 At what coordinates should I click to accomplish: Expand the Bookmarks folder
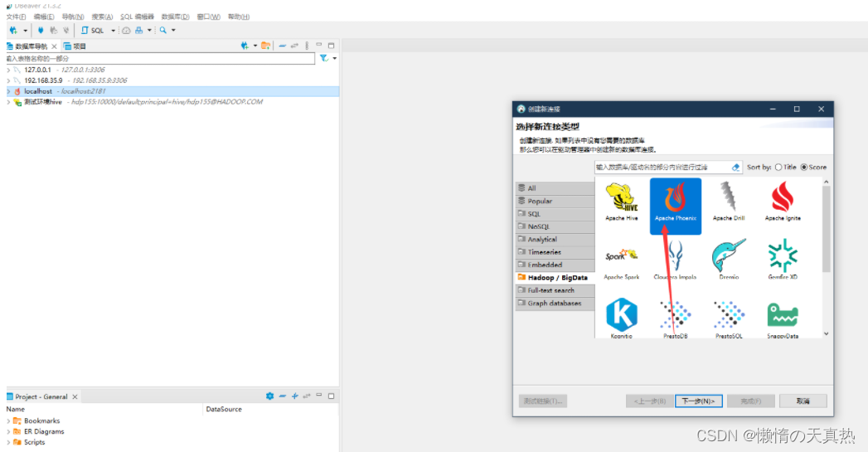(x=8, y=421)
